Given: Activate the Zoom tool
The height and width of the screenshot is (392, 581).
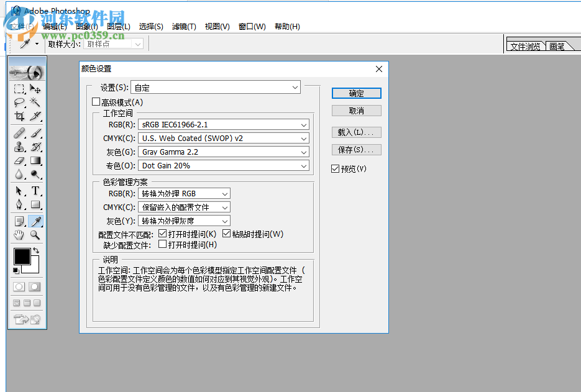Looking at the screenshot, I should [x=35, y=235].
